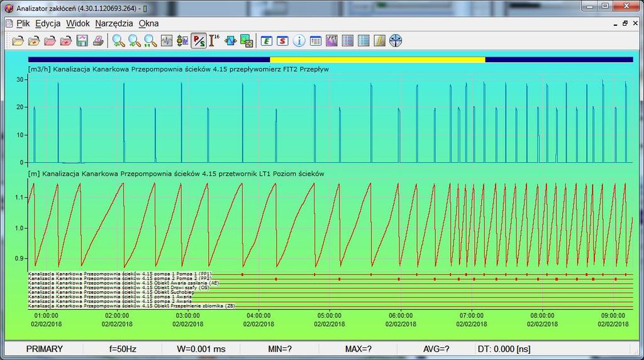Click the PRIMARY status bar field
The height and width of the screenshot is (360, 644).
point(45,349)
